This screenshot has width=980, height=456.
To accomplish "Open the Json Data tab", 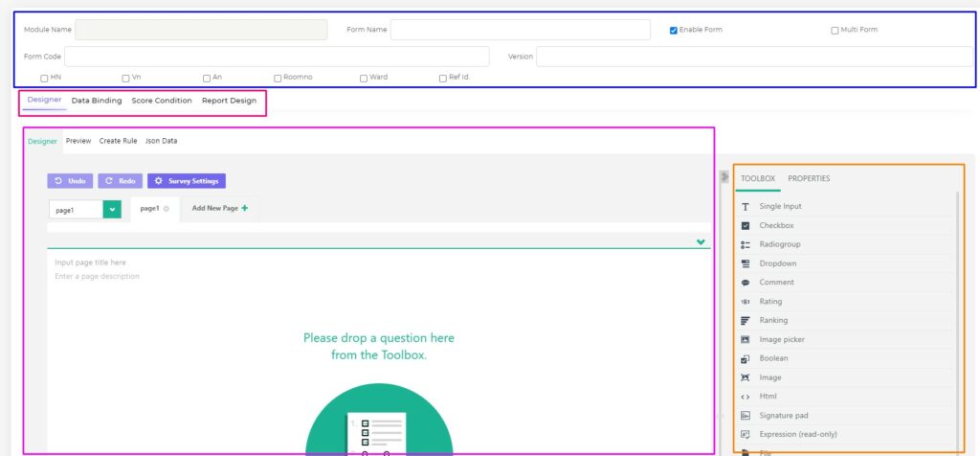I will pyautogui.click(x=161, y=141).
